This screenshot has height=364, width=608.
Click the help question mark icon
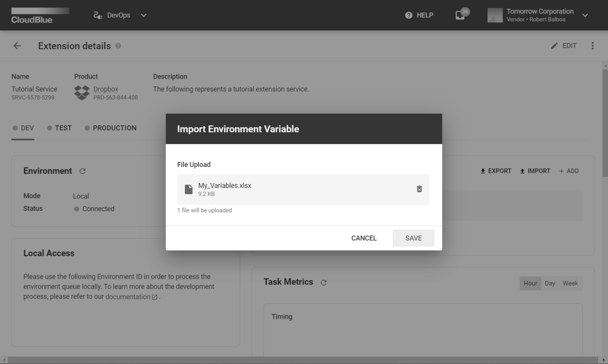[408, 15]
